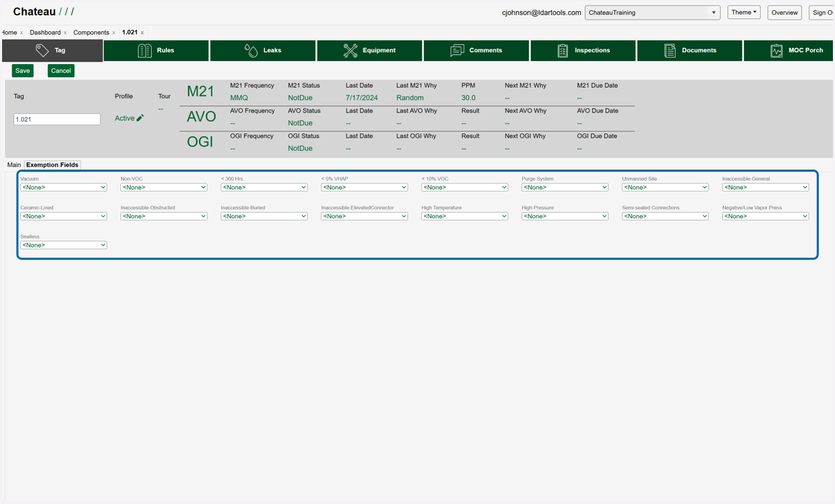Expand the < 5% VHAP dropdown
Screen dimensions: 835x504
[365, 187]
